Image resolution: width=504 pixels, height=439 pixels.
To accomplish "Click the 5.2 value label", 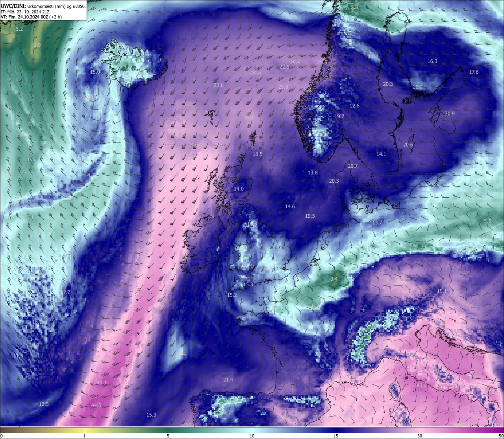I will [19, 29].
